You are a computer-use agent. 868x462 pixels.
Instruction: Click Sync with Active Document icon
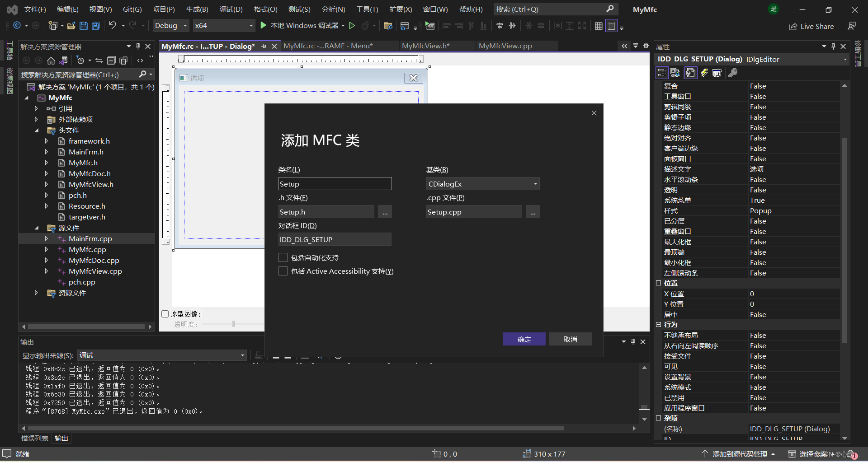click(x=99, y=60)
